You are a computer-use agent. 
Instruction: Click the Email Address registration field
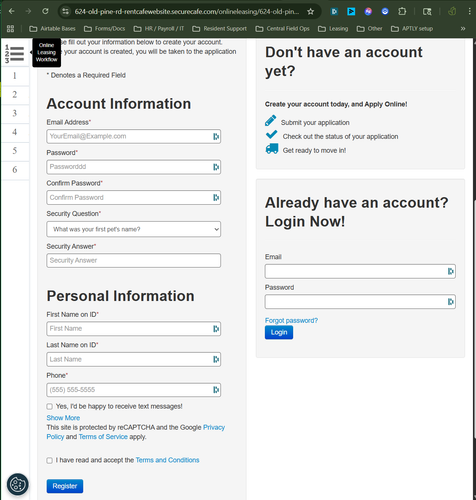133,136
